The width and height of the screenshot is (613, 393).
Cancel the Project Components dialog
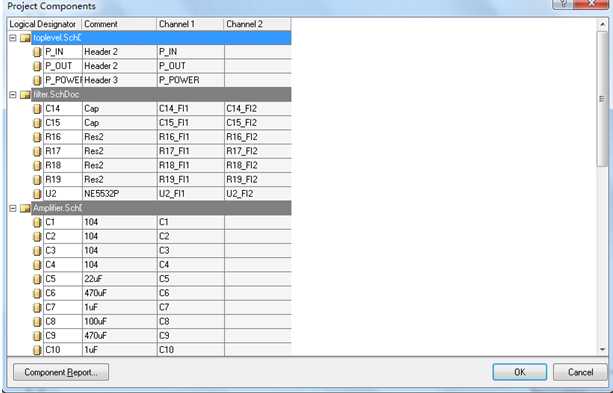coord(580,372)
